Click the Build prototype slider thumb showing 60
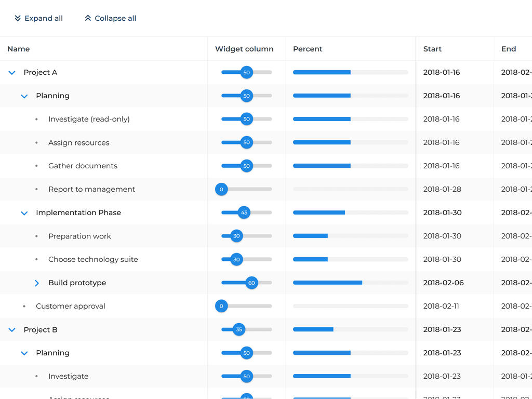Viewport: 532px width, 399px height. 251,283
